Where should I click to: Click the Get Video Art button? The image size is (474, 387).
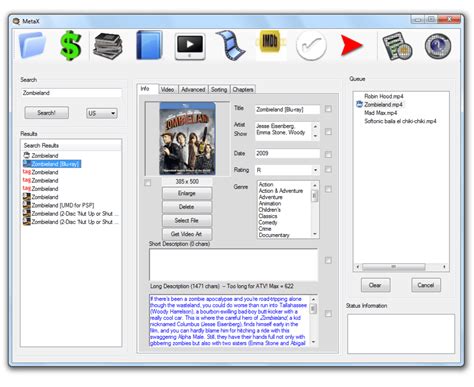pos(187,234)
